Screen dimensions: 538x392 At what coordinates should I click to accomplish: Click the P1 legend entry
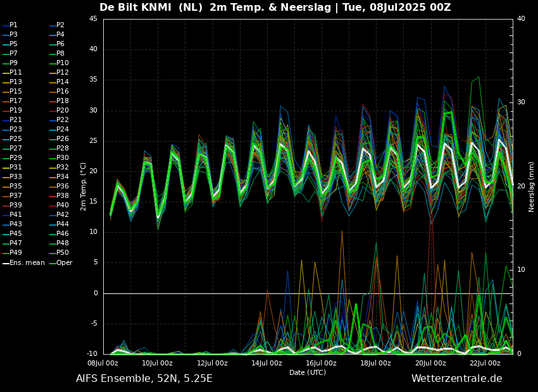click(13, 25)
